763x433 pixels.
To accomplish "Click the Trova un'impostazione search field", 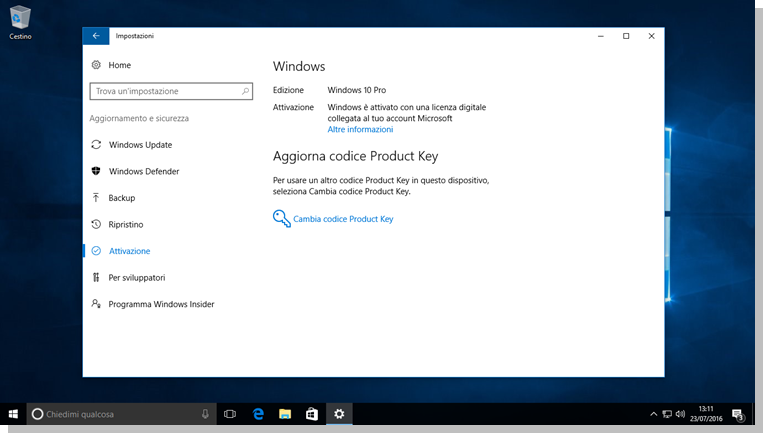I will (x=165, y=91).
